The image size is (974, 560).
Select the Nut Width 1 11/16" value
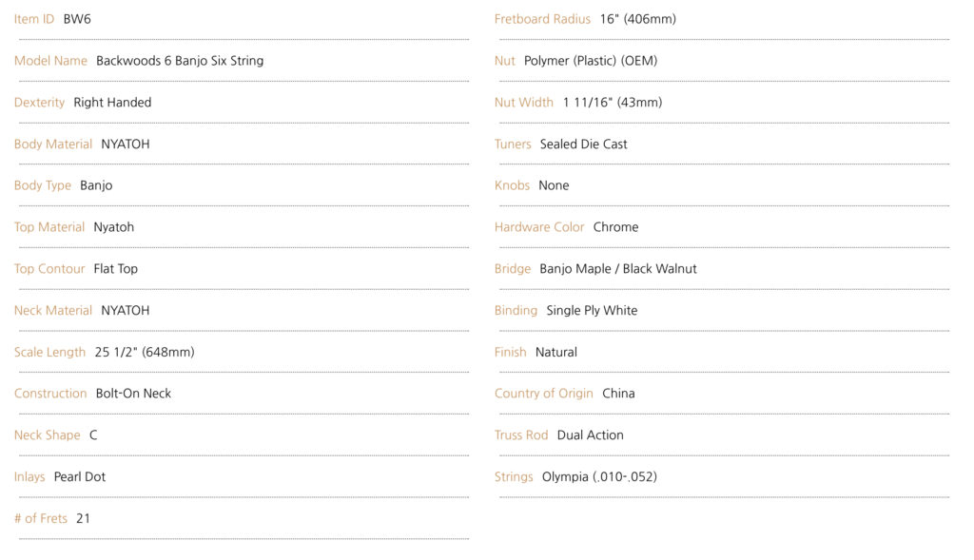point(613,103)
